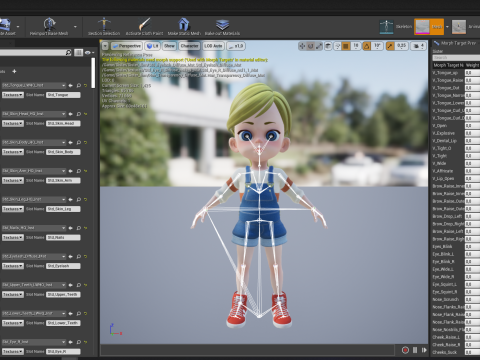Toggle rotation snapping in viewport toolbar

coord(367,46)
